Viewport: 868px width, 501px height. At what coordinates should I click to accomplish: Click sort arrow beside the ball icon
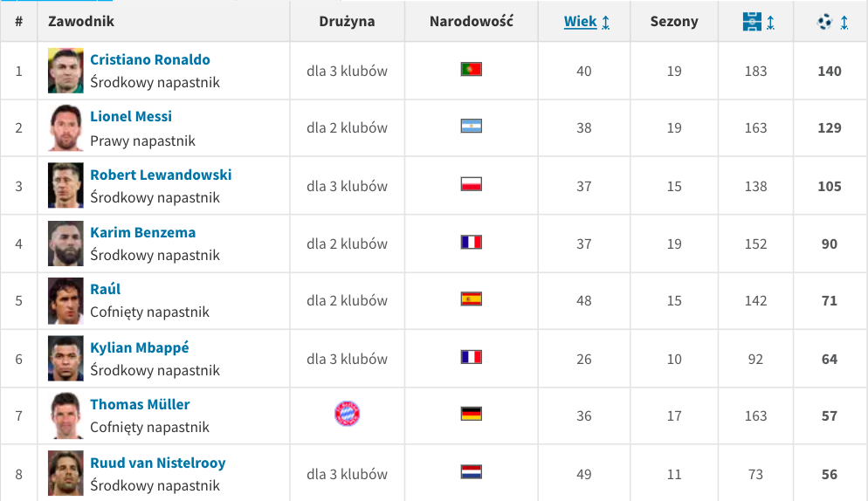tap(844, 23)
